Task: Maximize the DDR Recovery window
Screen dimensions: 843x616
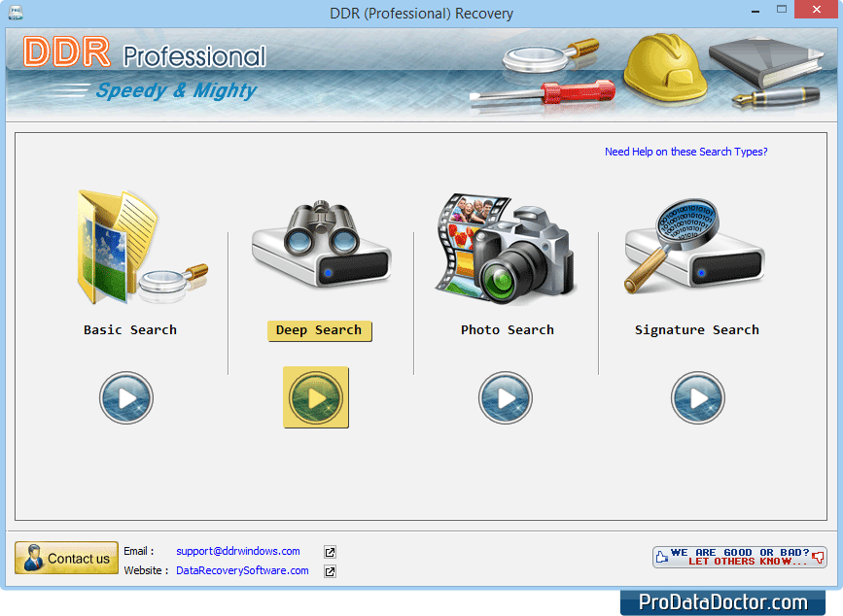Action: tap(782, 10)
